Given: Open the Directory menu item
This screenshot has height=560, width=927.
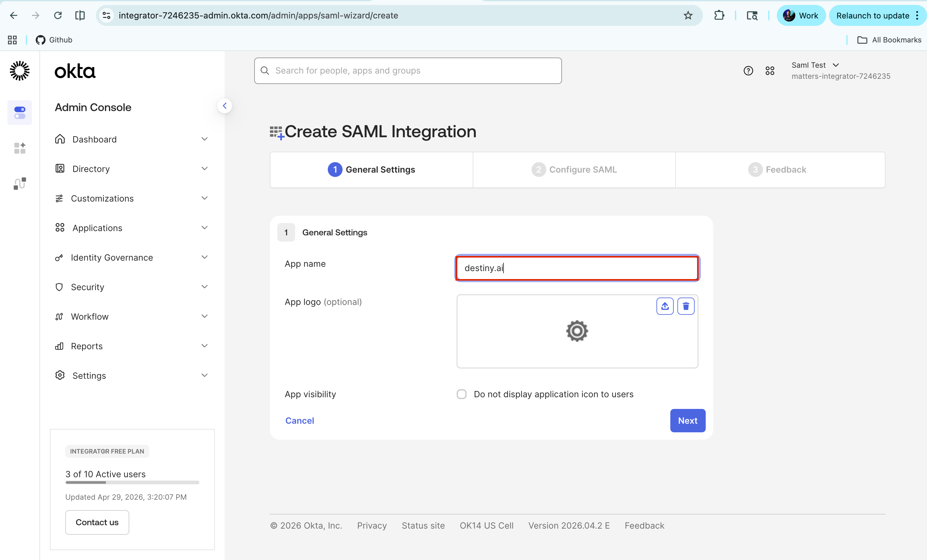Looking at the screenshot, I should 91,169.
